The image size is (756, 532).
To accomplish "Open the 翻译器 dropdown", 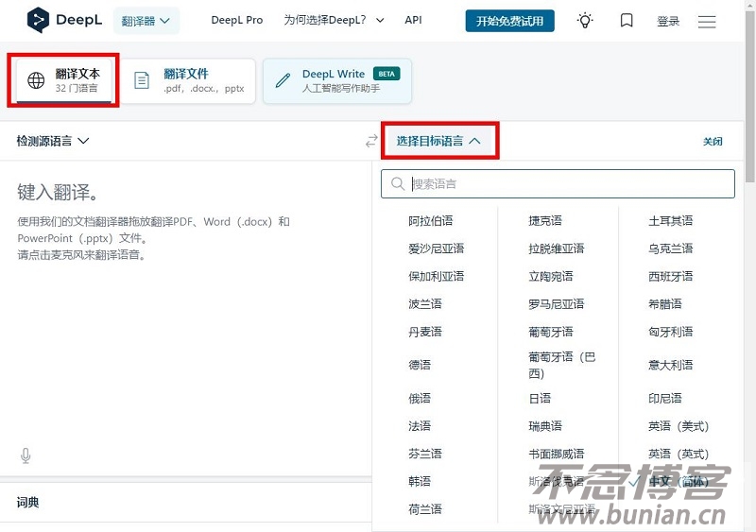I will click(x=146, y=21).
